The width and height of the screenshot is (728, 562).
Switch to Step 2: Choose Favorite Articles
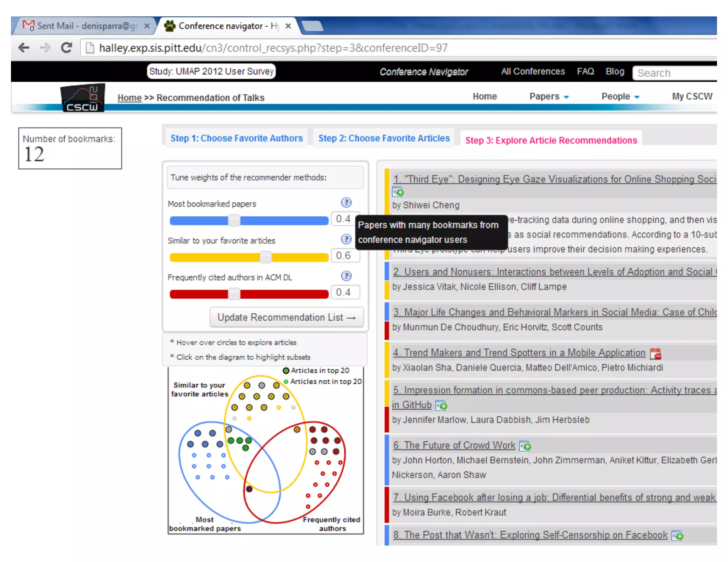click(384, 138)
